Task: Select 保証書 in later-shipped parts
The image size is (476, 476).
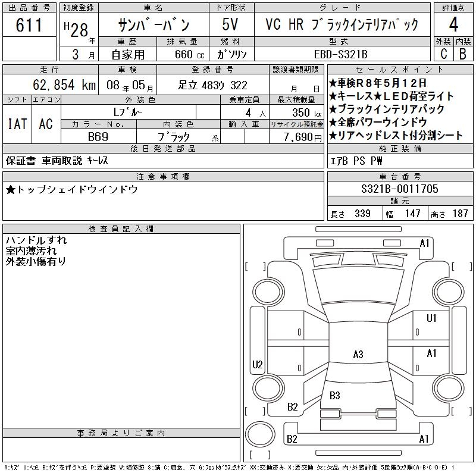Action: click(20, 161)
